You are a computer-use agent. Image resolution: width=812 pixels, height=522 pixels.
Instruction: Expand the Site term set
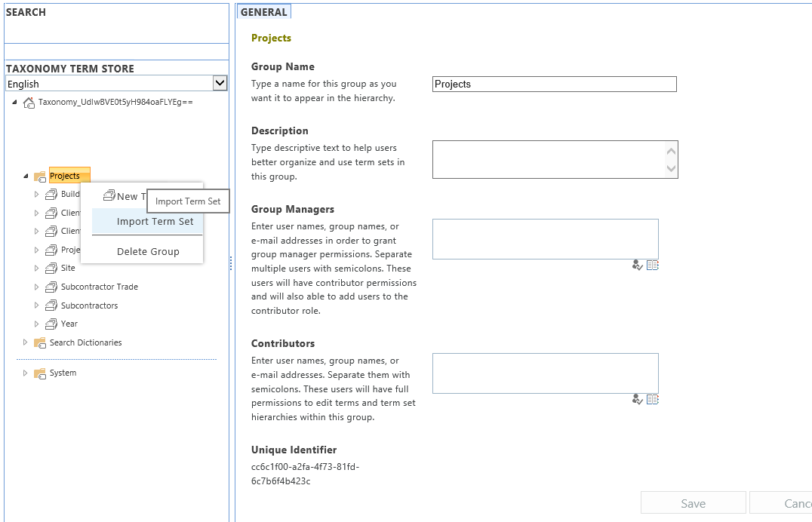36,269
